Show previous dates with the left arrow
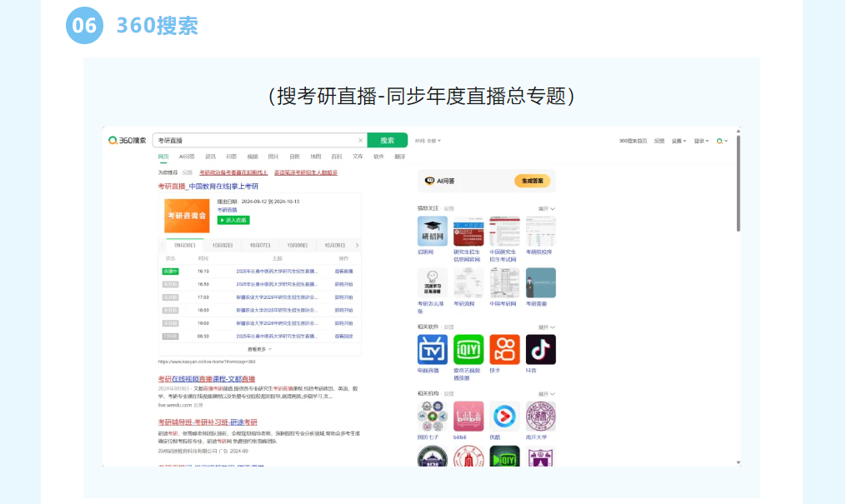Image resolution: width=847 pixels, height=504 pixels. pos(163,246)
